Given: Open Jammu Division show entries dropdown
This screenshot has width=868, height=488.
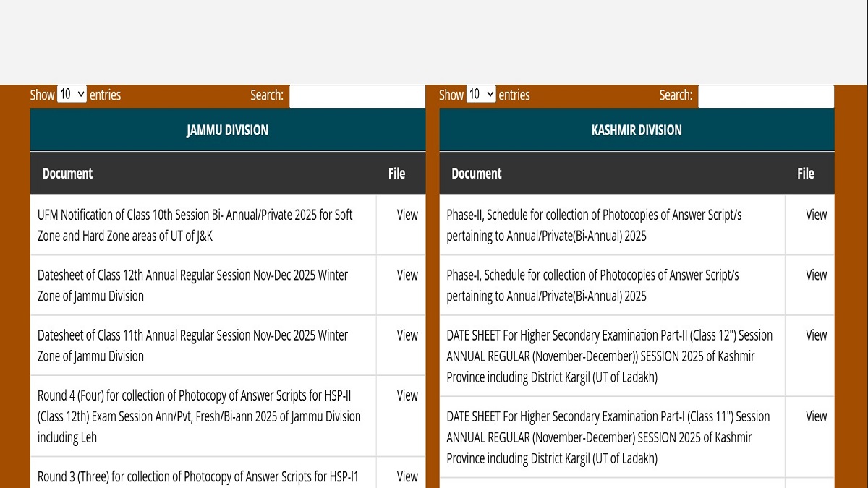Looking at the screenshot, I should pyautogui.click(x=72, y=95).
